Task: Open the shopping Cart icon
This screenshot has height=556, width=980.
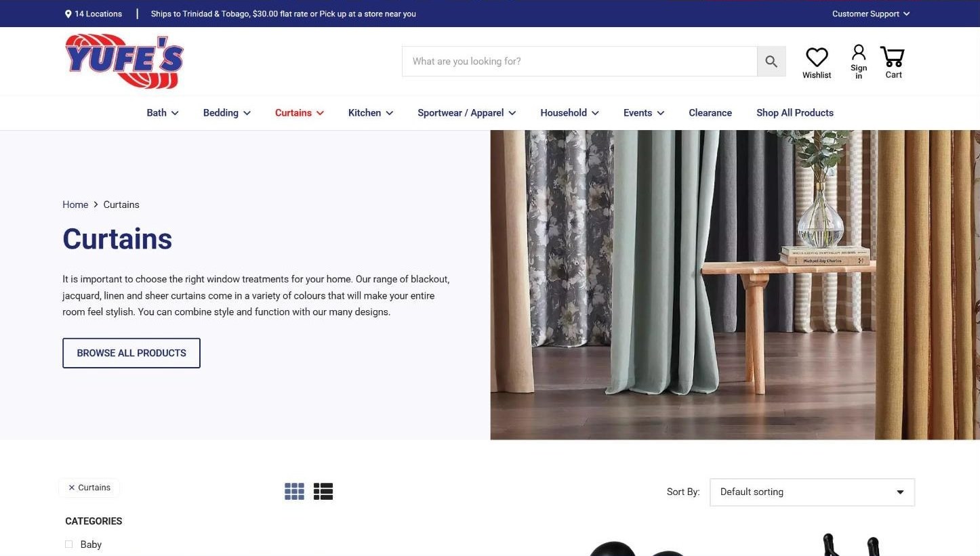Action: coord(893,57)
